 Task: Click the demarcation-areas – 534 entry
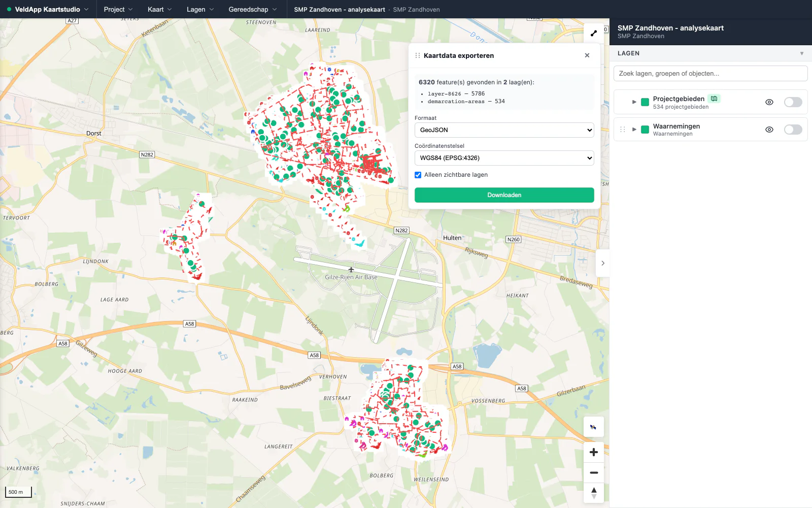coord(466,102)
